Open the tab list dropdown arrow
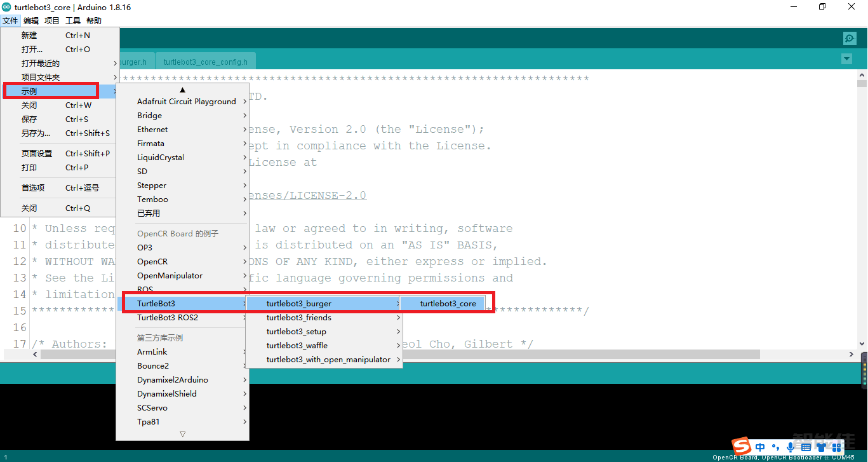The image size is (868, 462). click(x=846, y=59)
